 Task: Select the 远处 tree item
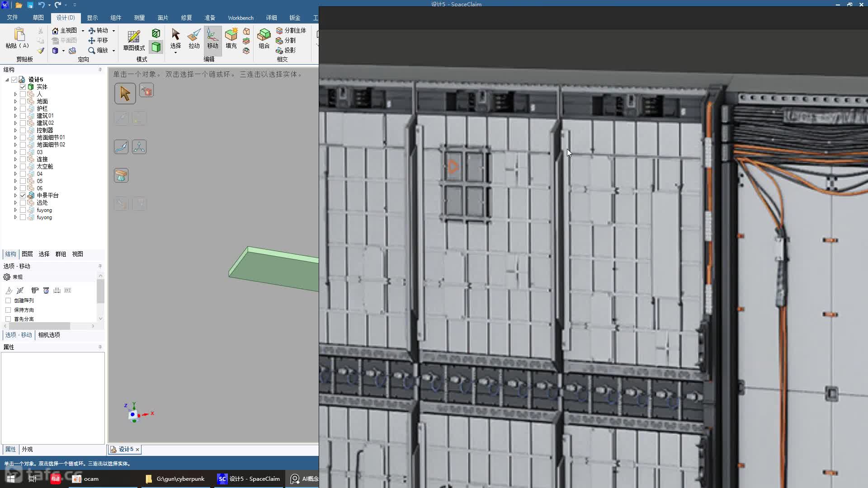[x=42, y=202]
